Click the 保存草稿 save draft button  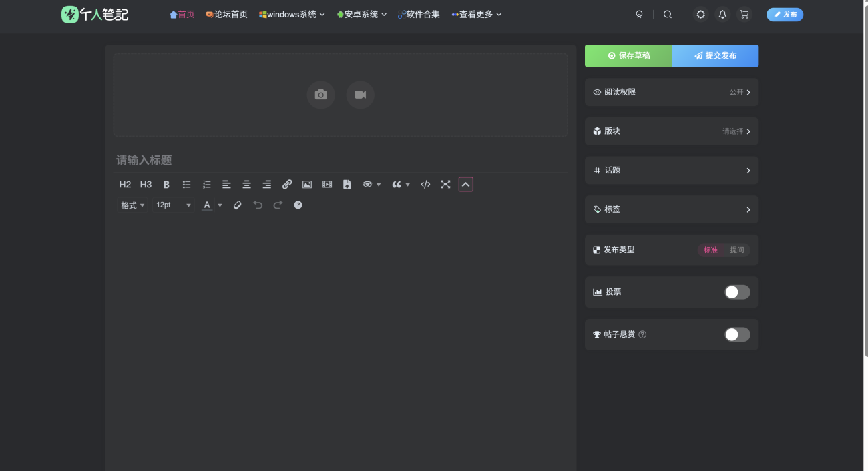[628, 56]
